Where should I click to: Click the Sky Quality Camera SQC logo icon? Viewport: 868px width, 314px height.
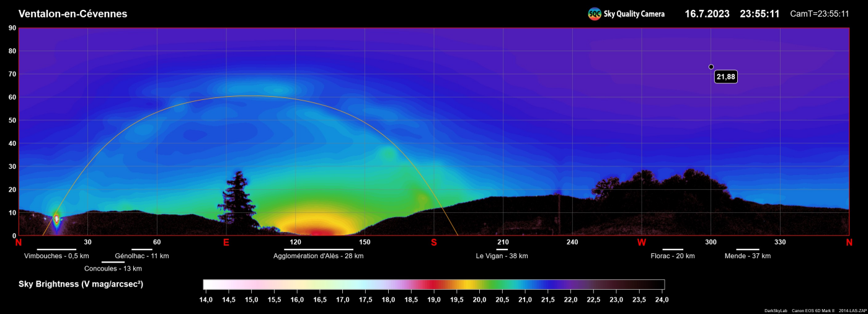[x=595, y=14]
